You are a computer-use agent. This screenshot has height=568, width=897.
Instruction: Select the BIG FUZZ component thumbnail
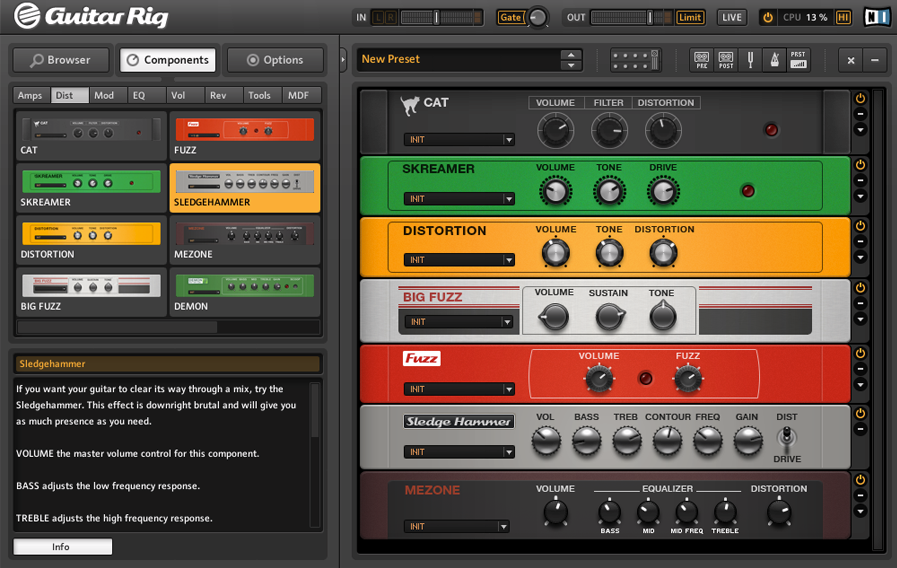click(91, 292)
